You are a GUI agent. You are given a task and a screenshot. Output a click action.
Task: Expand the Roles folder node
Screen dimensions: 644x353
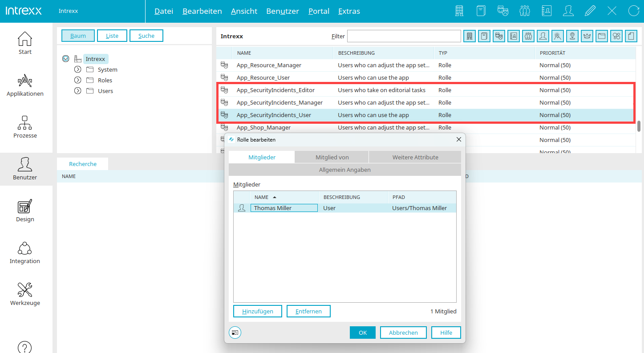[x=78, y=80]
